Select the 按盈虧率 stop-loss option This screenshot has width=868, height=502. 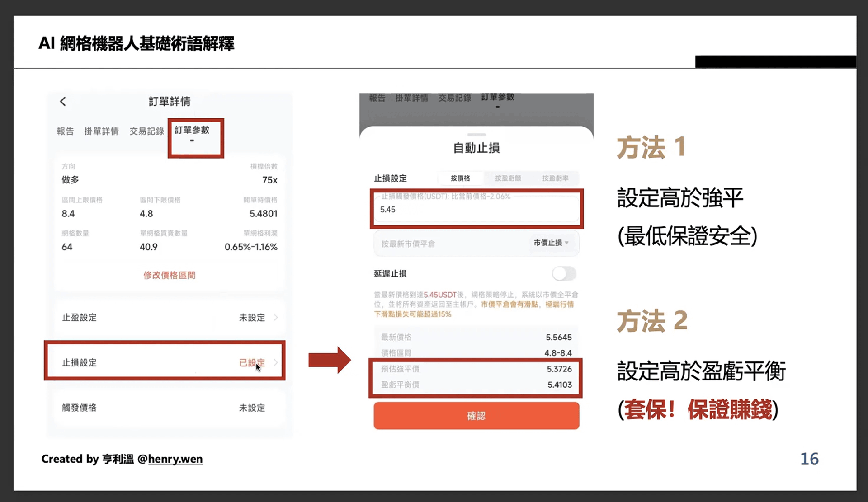pos(555,178)
